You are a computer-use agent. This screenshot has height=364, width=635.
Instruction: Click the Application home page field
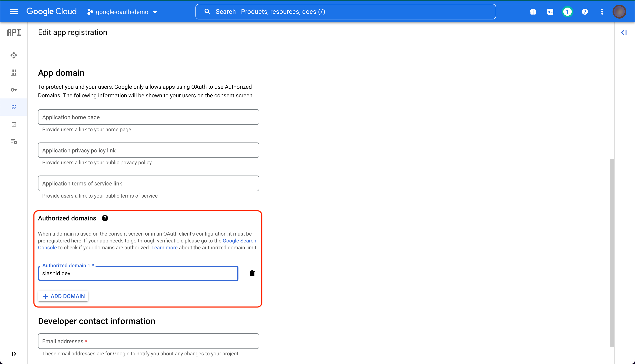[148, 117]
